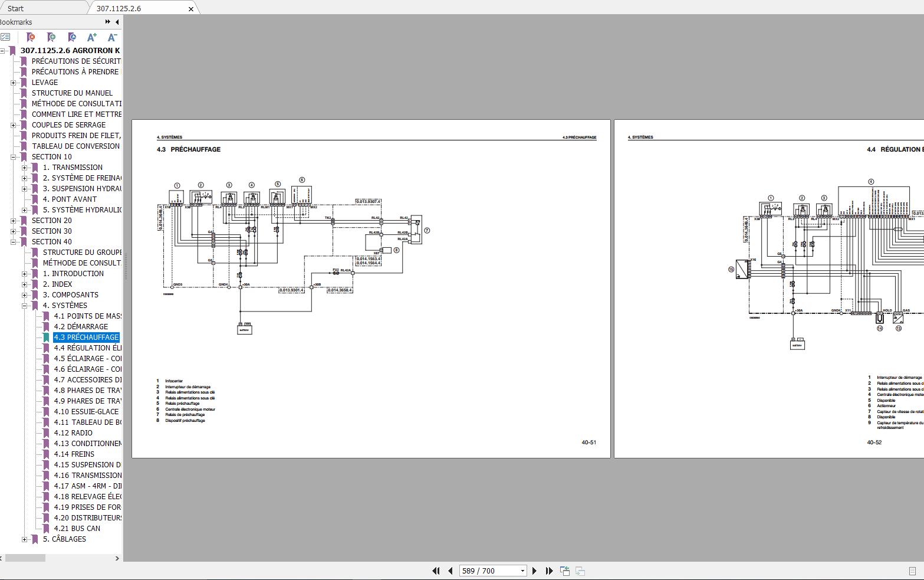The image size is (924, 580).
Task: Switch to the Start tab
Action: point(16,8)
